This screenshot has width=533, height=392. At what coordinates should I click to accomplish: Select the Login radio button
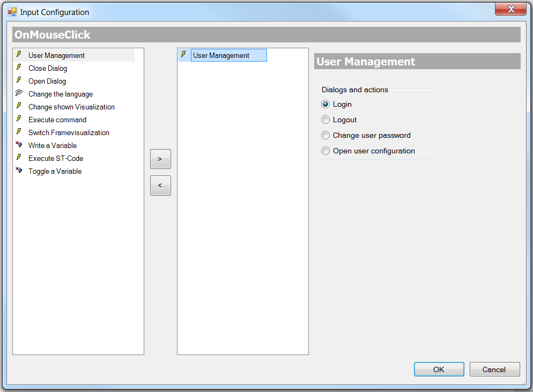(x=325, y=104)
